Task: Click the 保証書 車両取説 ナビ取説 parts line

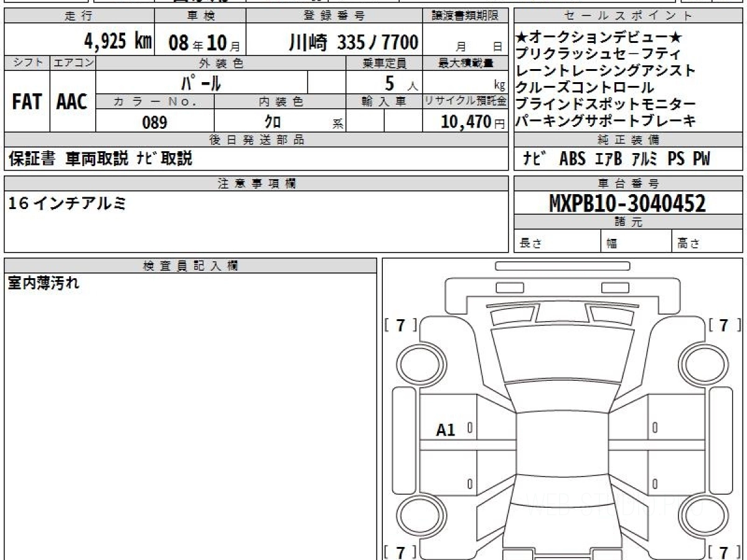Action: point(101,159)
